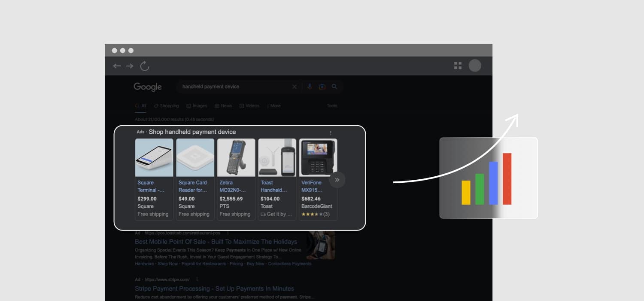The height and width of the screenshot is (301, 644).
Task: Open the Best Mobile Point Of Sale ad
Action: (x=216, y=242)
